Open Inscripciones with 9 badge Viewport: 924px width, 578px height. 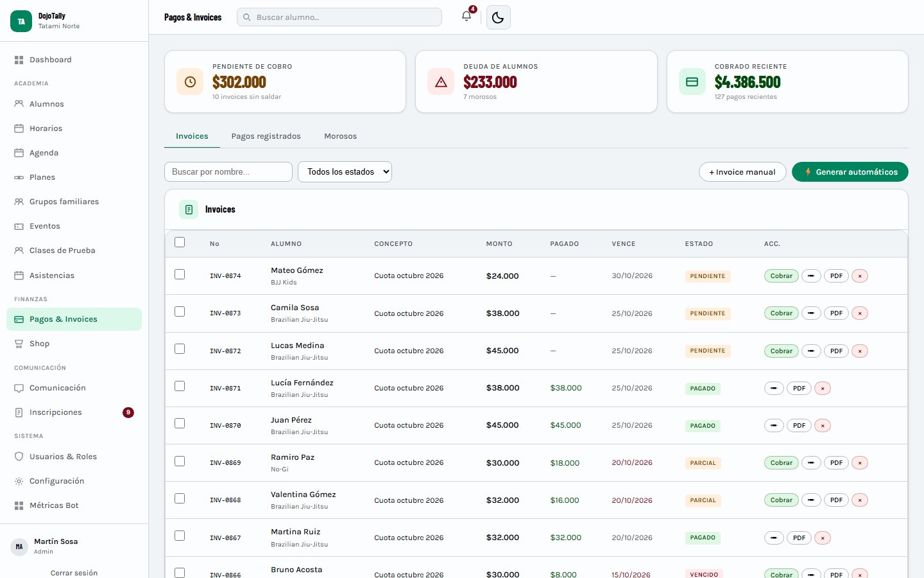[x=74, y=412]
